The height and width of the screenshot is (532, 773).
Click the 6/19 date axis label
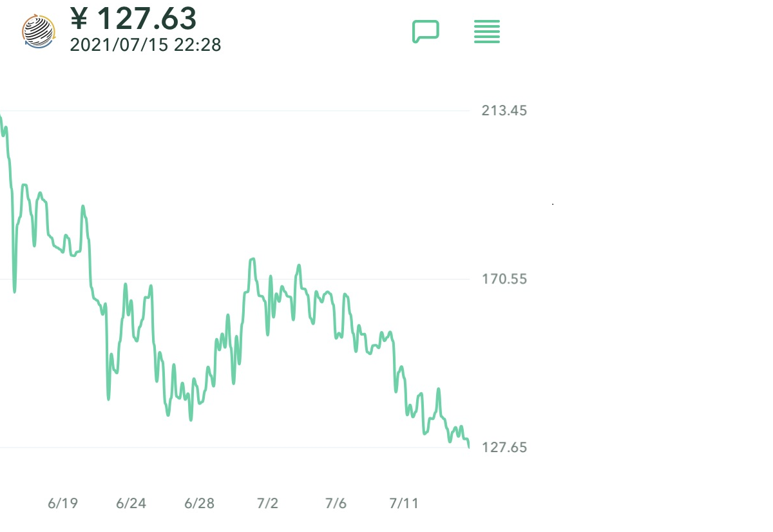click(62, 504)
